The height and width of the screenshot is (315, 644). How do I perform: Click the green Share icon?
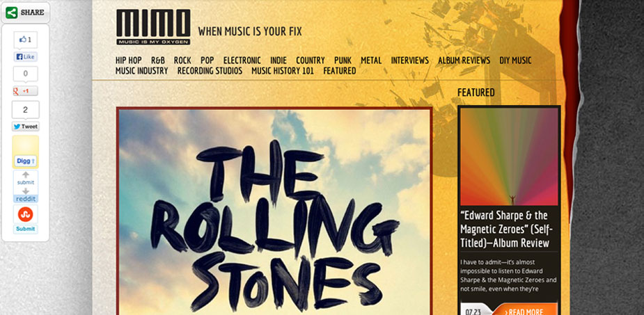[12, 13]
